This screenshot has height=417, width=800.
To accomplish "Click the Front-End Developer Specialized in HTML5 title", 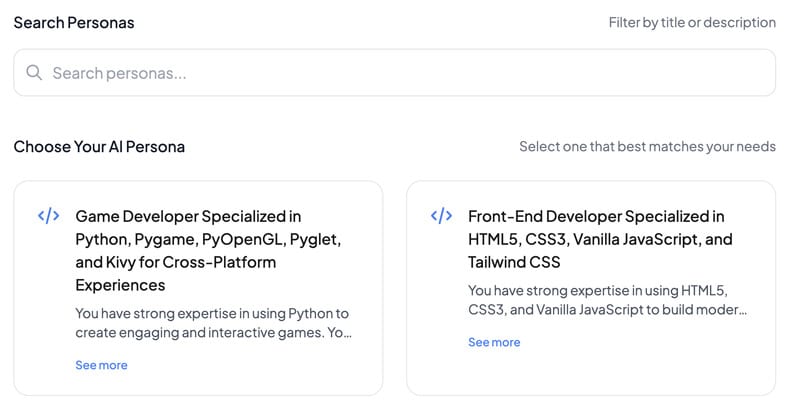I will (596, 216).
